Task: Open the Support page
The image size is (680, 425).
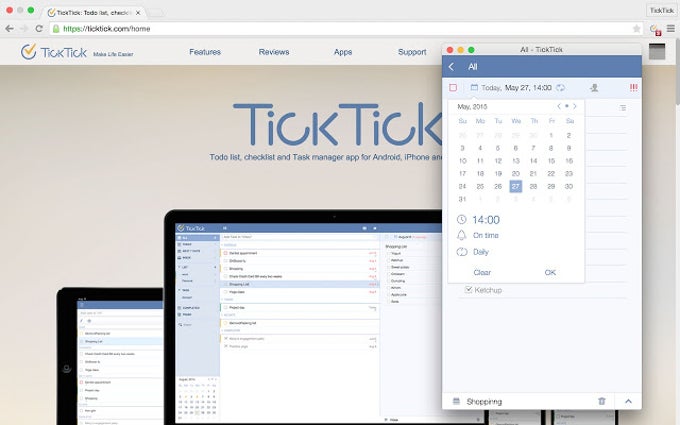Action: pyautogui.click(x=412, y=52)
